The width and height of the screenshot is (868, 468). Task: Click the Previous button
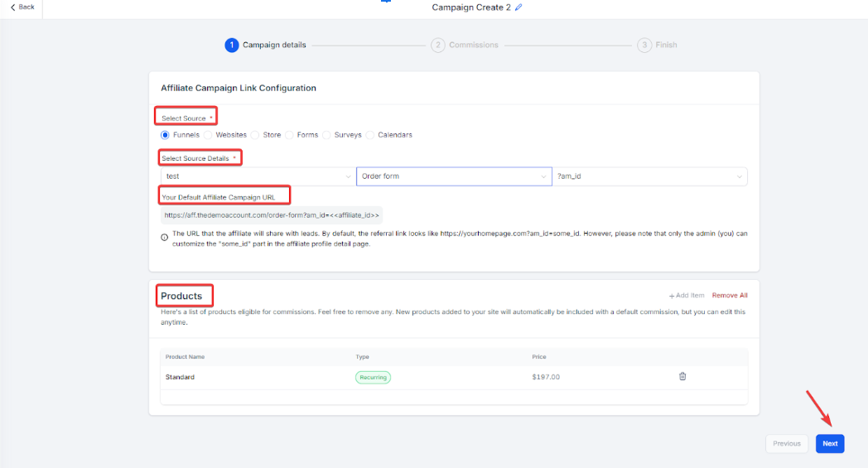point(787,444)
